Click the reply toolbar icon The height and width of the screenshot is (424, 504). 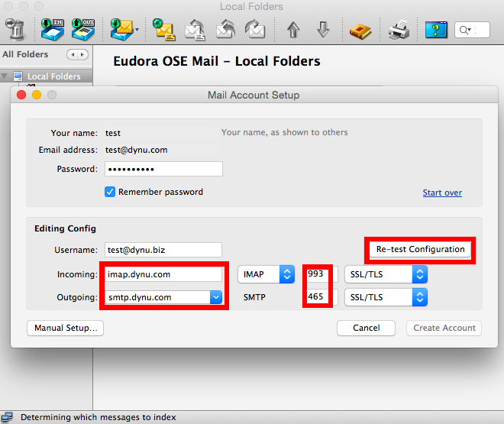pos(195,30)
